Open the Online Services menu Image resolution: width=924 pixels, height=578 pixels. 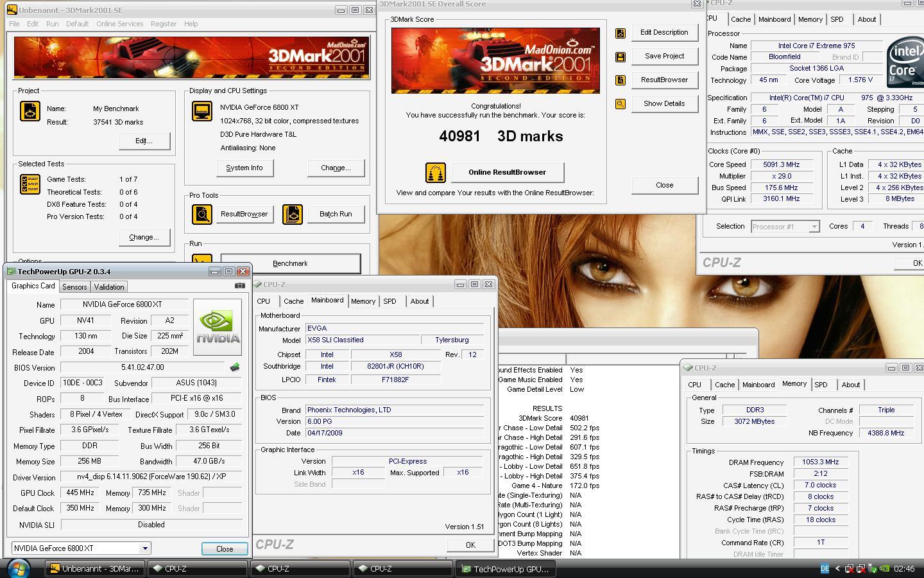pyautogui.click(x=120, y=24)
